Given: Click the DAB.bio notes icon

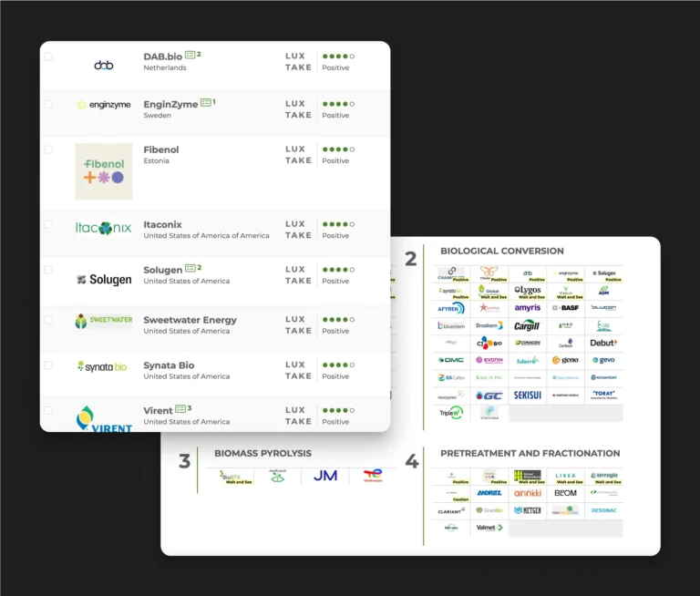Looking at the screenshot, I should (190, 55).
